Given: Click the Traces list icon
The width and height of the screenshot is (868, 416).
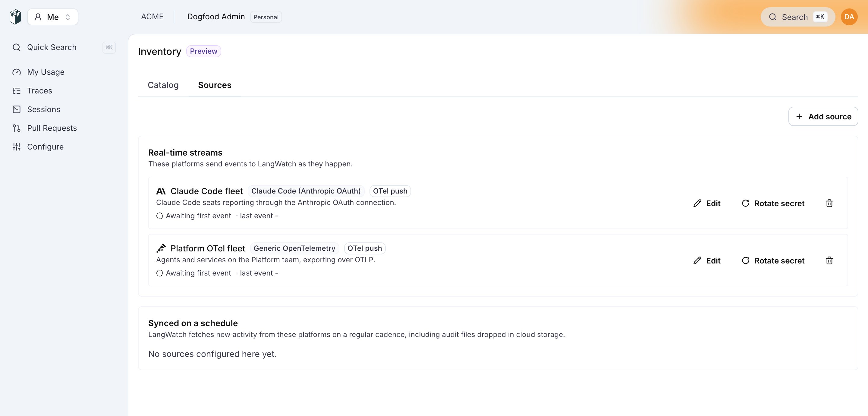Looking at the screenshot, I should coord(17,91).
